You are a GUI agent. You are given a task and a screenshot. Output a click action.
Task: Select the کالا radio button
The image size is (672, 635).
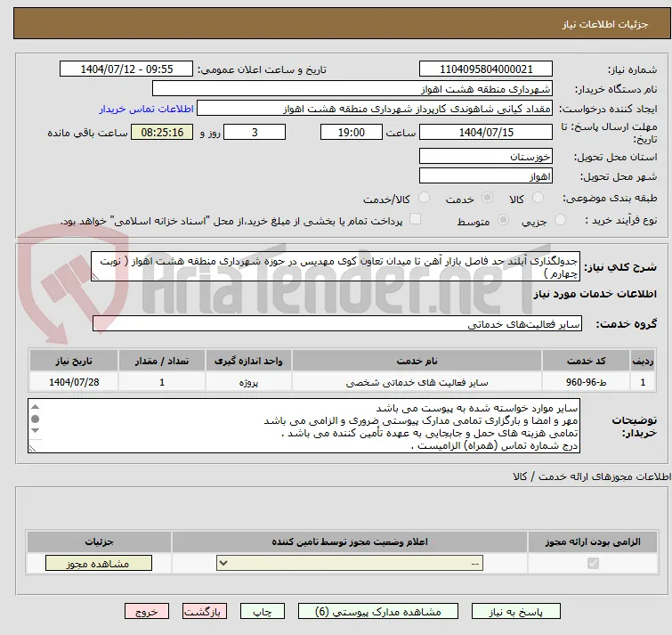[x=538, y=198]
